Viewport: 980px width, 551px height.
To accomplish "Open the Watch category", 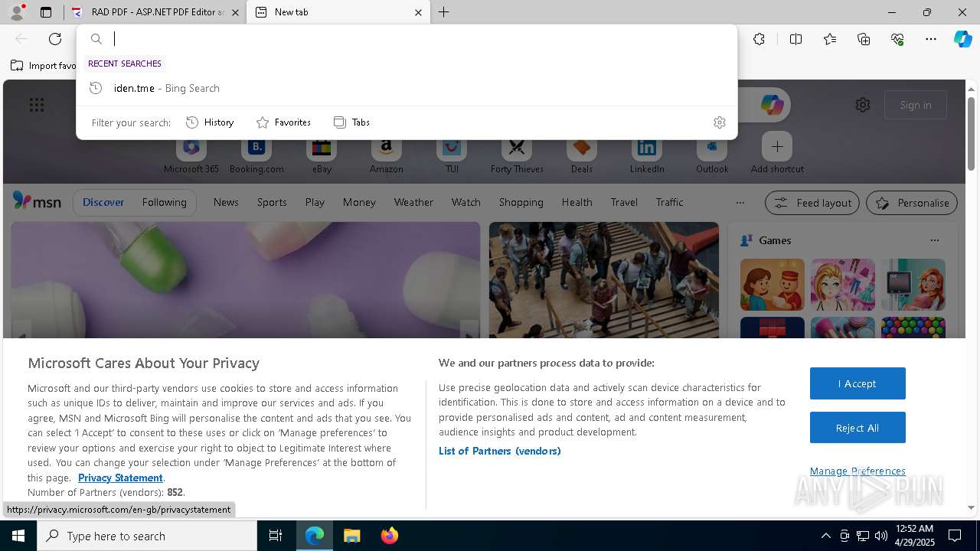I will (465, 202).
